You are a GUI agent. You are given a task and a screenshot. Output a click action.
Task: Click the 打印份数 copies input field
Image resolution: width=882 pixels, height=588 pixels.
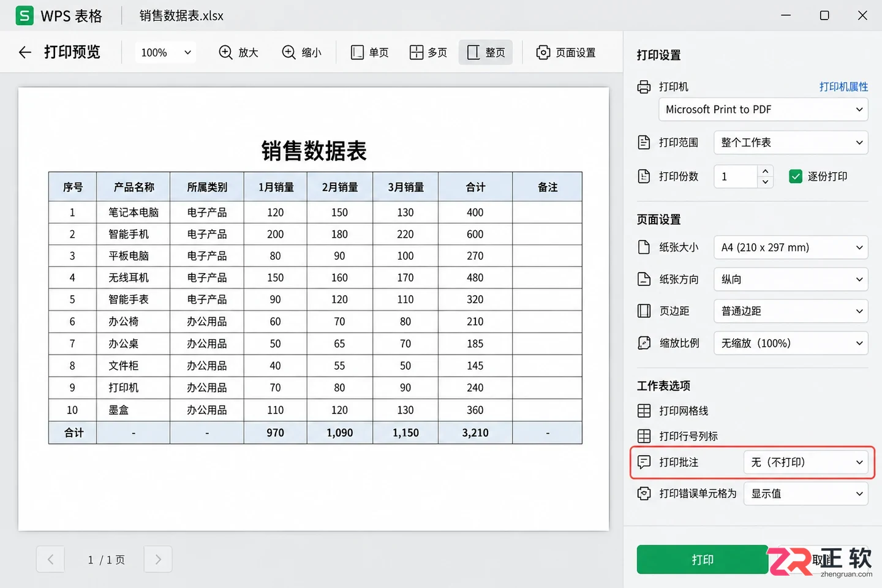point(736,176)
